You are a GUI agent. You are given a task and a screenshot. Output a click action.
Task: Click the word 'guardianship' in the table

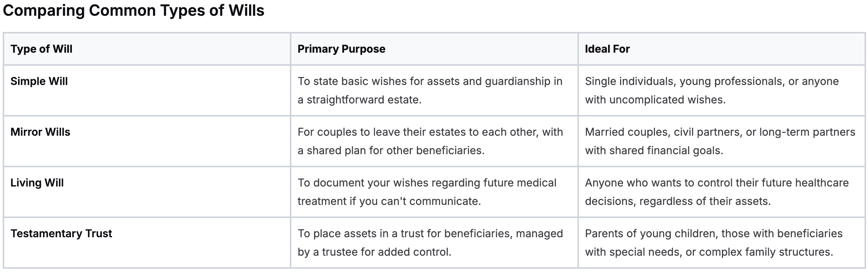point(517,81)
